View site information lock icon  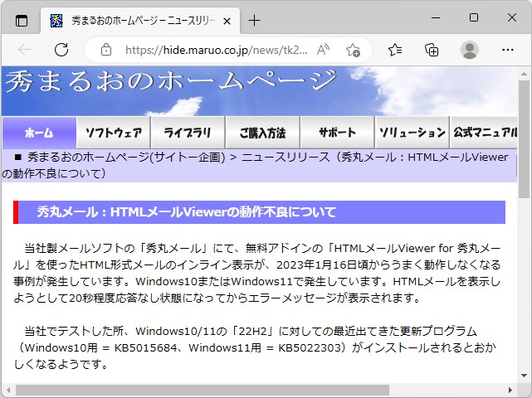[106, 50]
